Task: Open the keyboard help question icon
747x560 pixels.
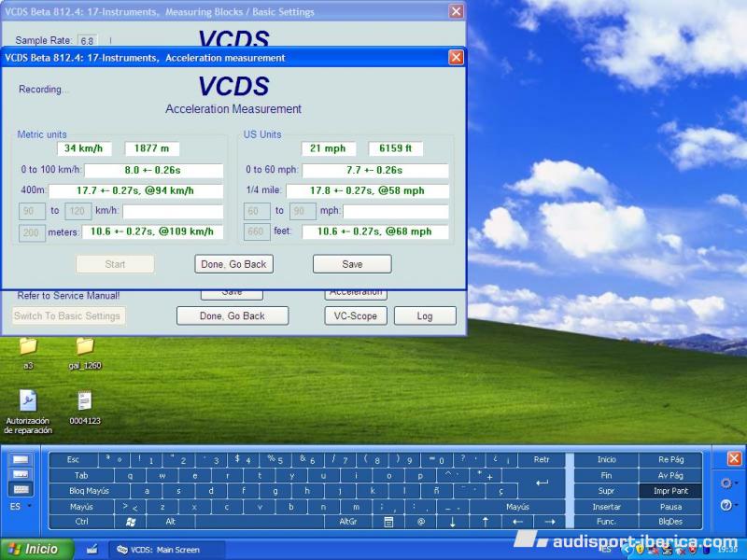Action: 726,505
